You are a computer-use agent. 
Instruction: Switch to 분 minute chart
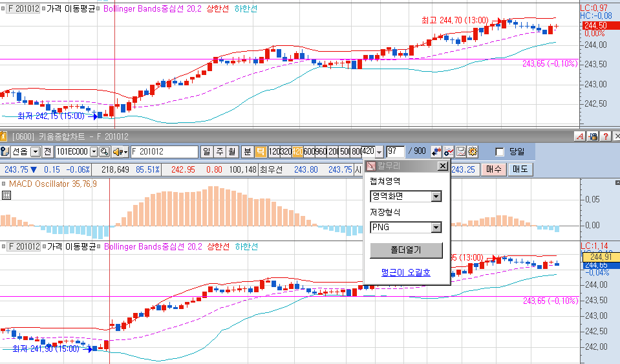(248, 151)
